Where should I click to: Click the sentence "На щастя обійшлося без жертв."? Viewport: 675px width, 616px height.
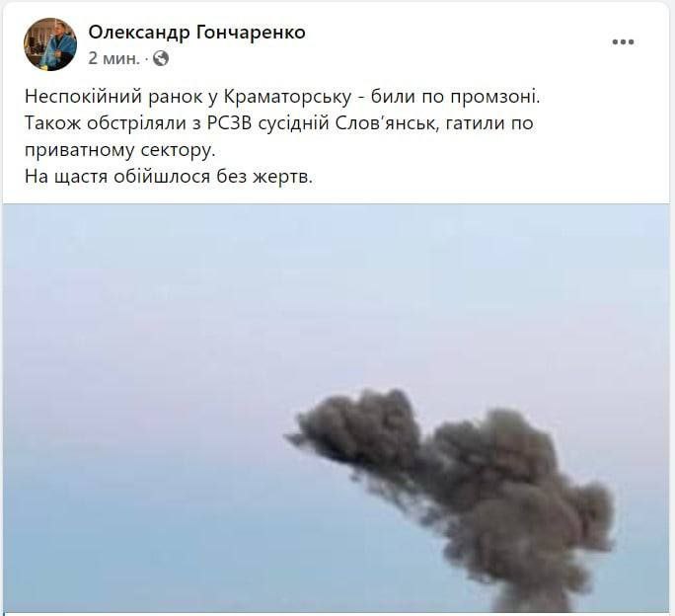(x=169, y=177)
